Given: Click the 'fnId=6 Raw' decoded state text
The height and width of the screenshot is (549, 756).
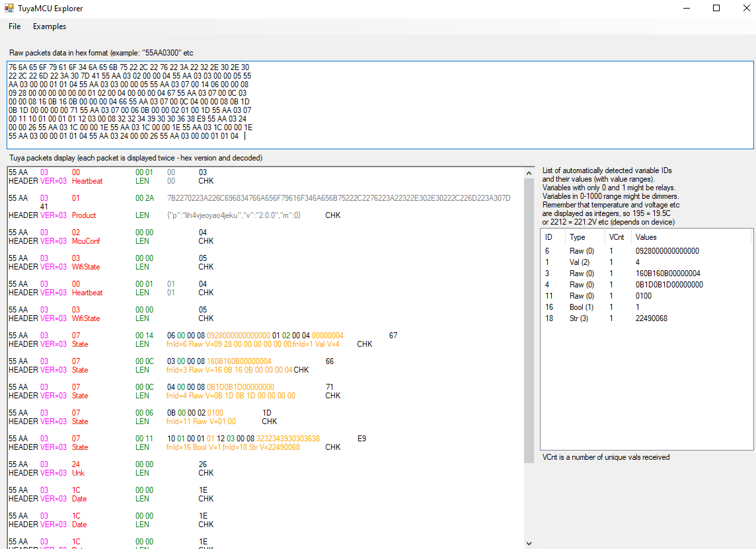Looking at the screenshot, I should pyautogui.click(x=252, y=344).
